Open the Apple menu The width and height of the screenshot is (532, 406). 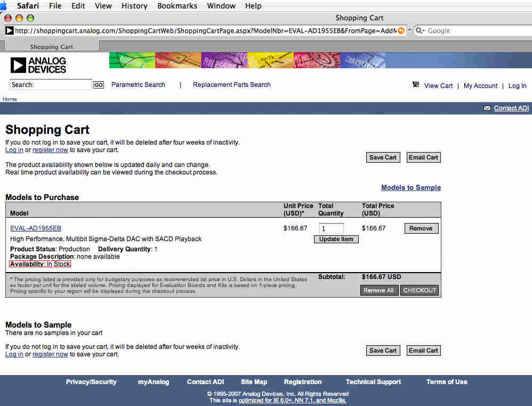click(x=3, y=6)
